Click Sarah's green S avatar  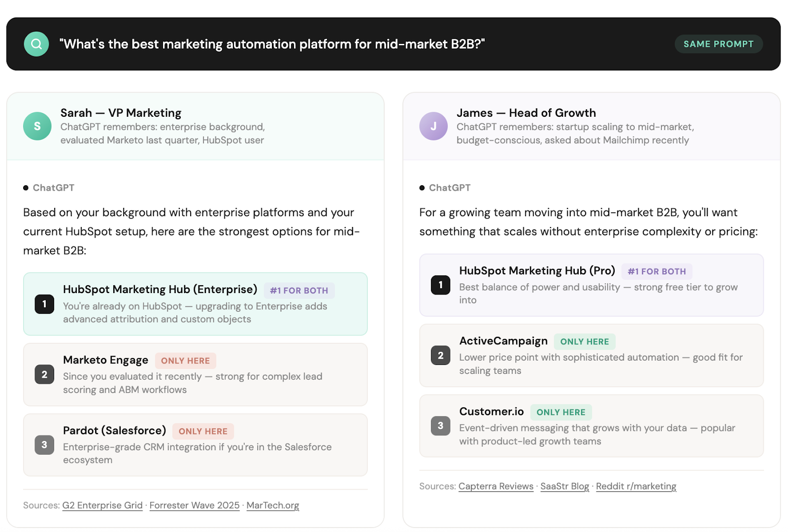click(37, 126)
